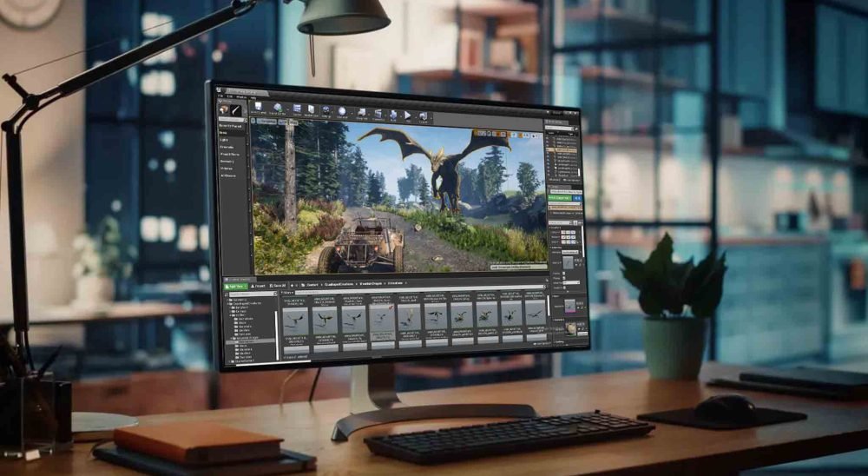Open the Filters dropdown in Content Browser
The image size is (868, 476).
(286, 294)
